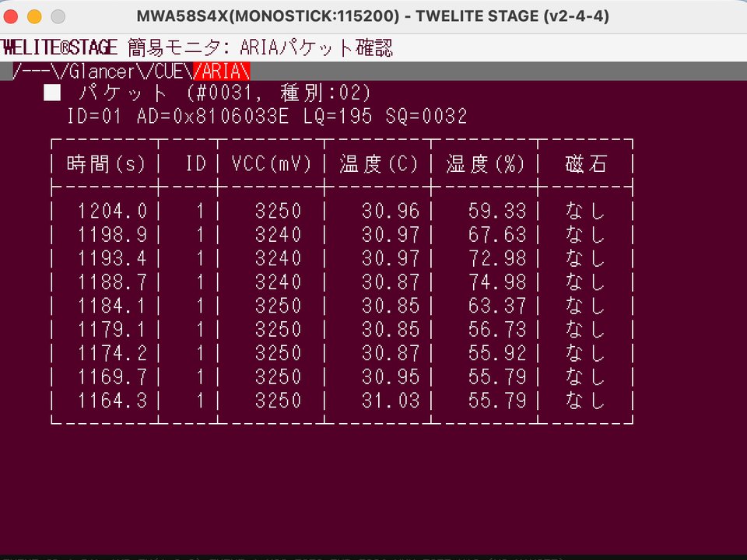The width and height of the screenshot is (747, 560).
Task: Click the ID 1 in the 1184.1 row
Action: 201,306
